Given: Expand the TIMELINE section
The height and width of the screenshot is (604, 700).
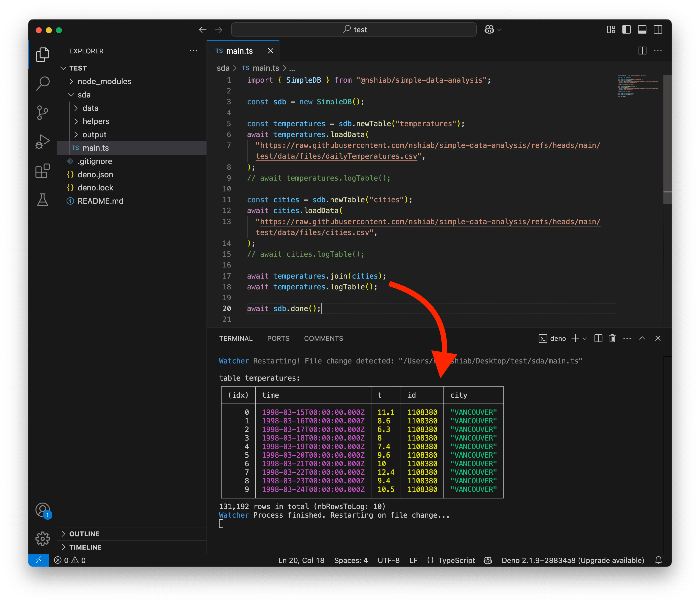Looking at the screenshot, I should (132, 547).
